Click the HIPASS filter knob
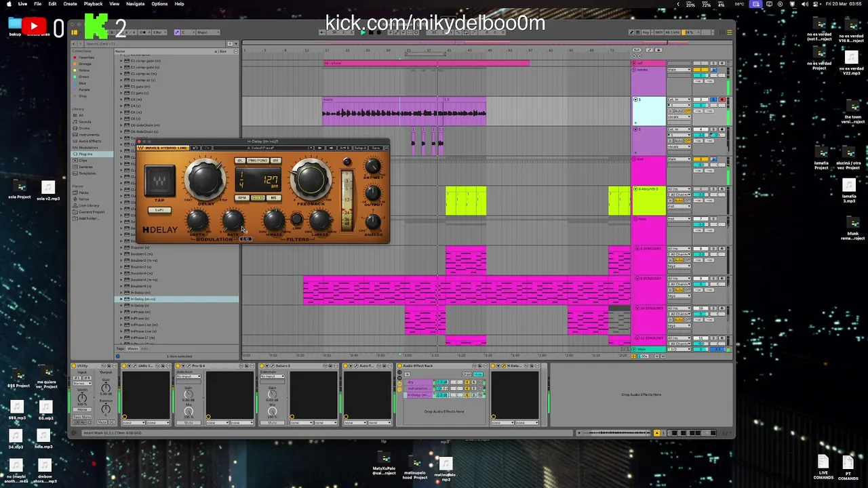 [x=274, y=220]
